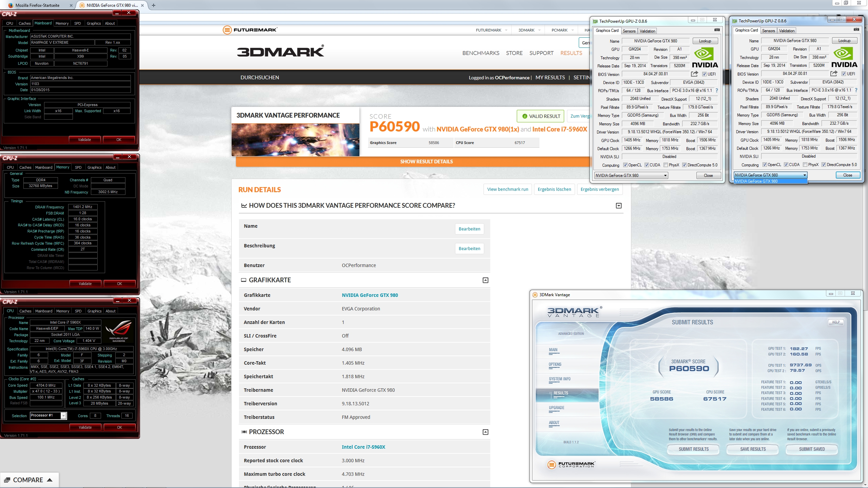868x488 pixels.
Task: Toggle the UEFI checkbox in right GPU-Z
Action: [843, 74]
